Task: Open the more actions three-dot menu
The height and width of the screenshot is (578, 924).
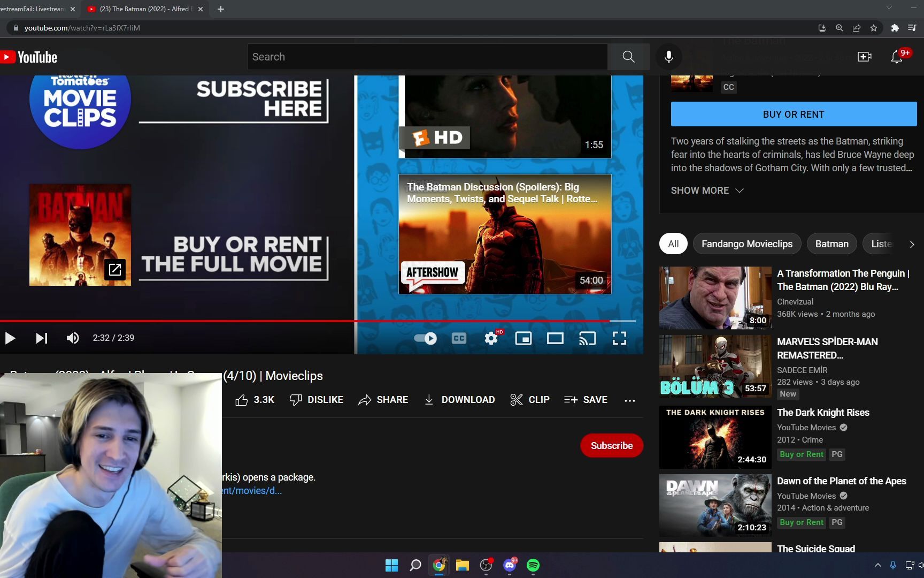Action: (630, 400)
